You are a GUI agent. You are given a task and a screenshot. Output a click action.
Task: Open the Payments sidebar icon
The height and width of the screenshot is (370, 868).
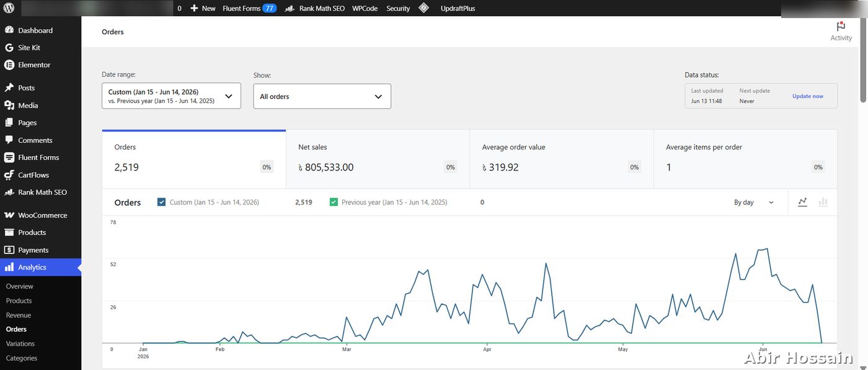[9, 250]
